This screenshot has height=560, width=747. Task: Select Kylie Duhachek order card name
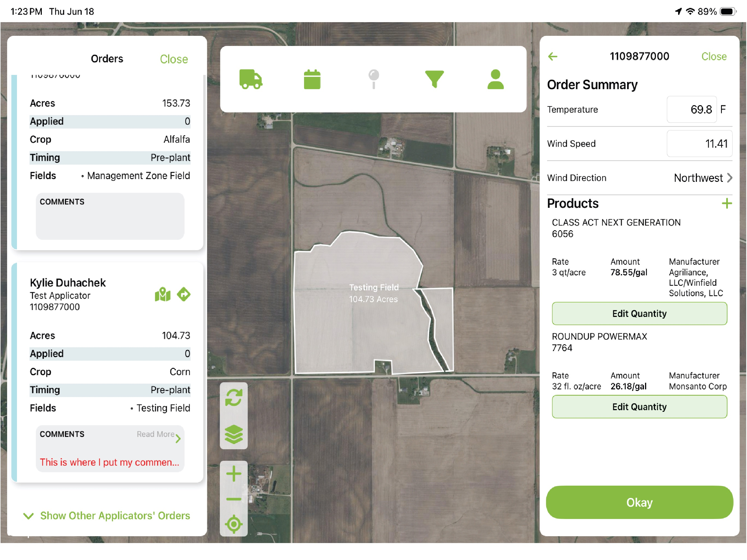coord(68,283)
